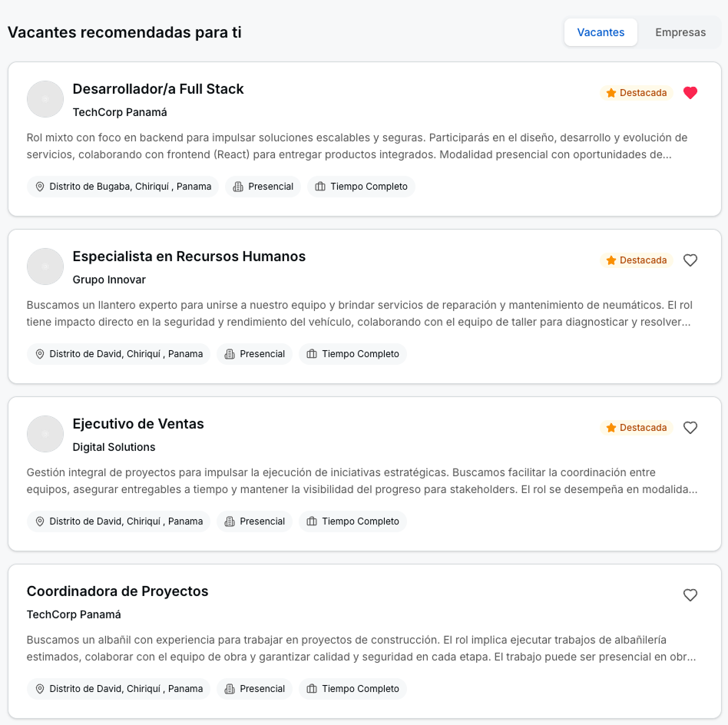Unfavorite the Desarrollador/a Full Stack vacancy
Screen dimensions: 728x725
coord(690,92)
